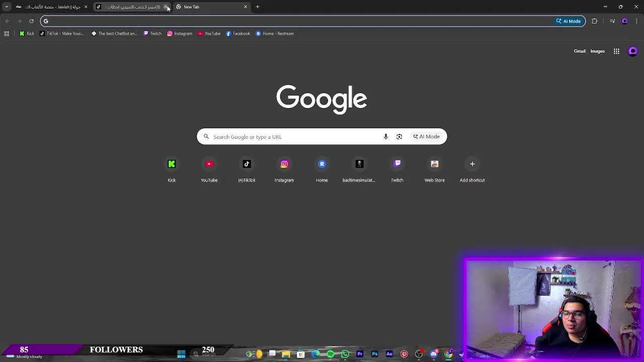Reload the current page
Viewport: 644px width, 362px height.
31,21
